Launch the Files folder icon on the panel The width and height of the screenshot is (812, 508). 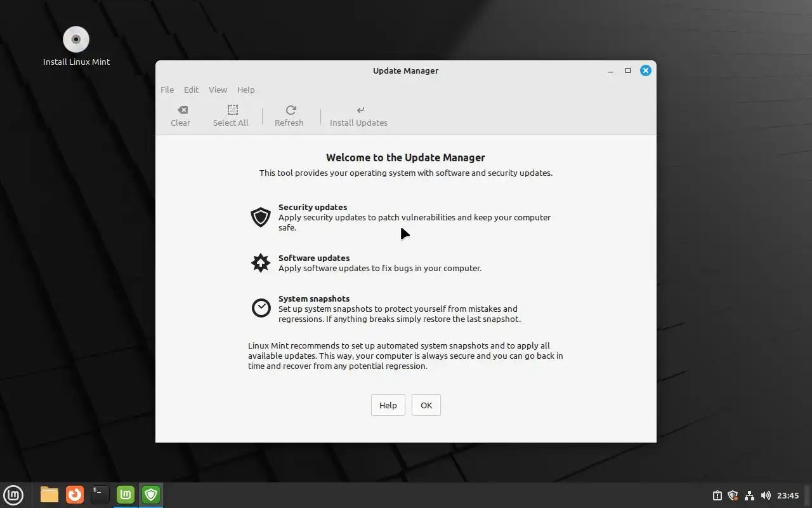point(49,495)
